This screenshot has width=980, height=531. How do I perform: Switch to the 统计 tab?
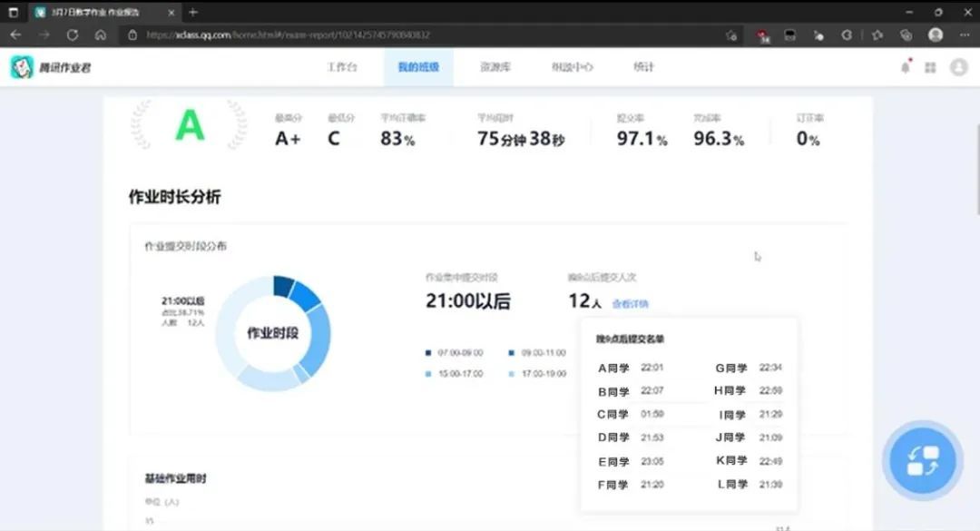(642, 66)
